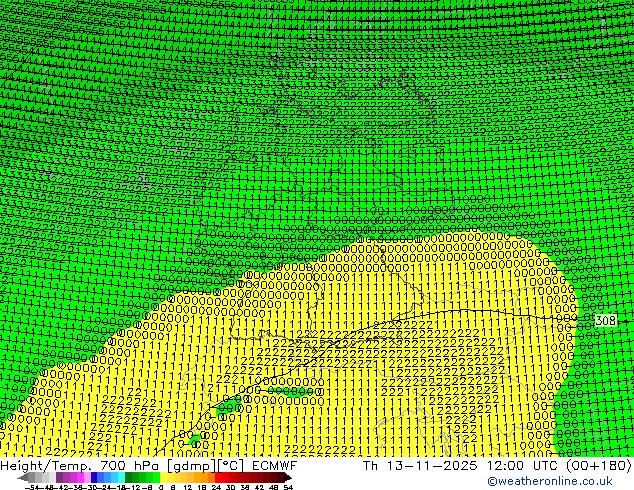This screenshot has height=490, width=634.
Task: Select the cyan swatch above -18
Action: pos(121,477)
